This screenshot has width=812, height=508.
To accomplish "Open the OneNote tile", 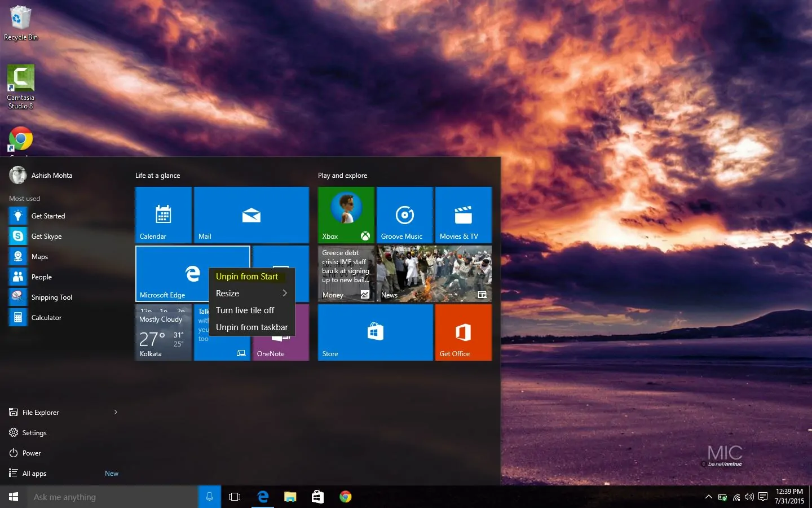I will coord(281,349).
